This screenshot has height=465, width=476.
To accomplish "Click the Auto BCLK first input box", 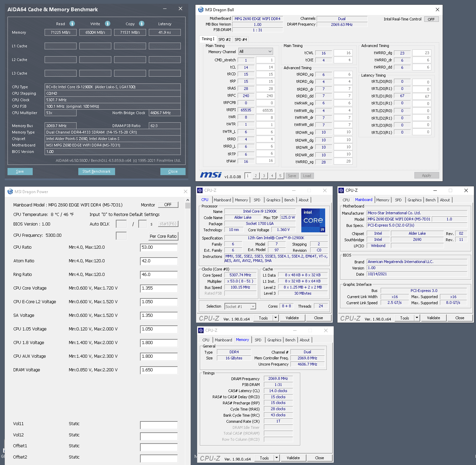I will click(121, 224).
